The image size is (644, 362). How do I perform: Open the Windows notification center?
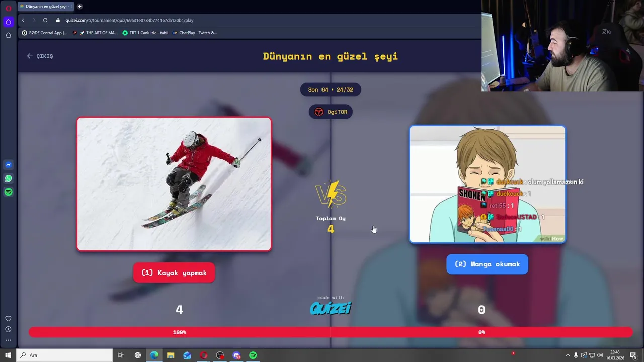[633, 355]
